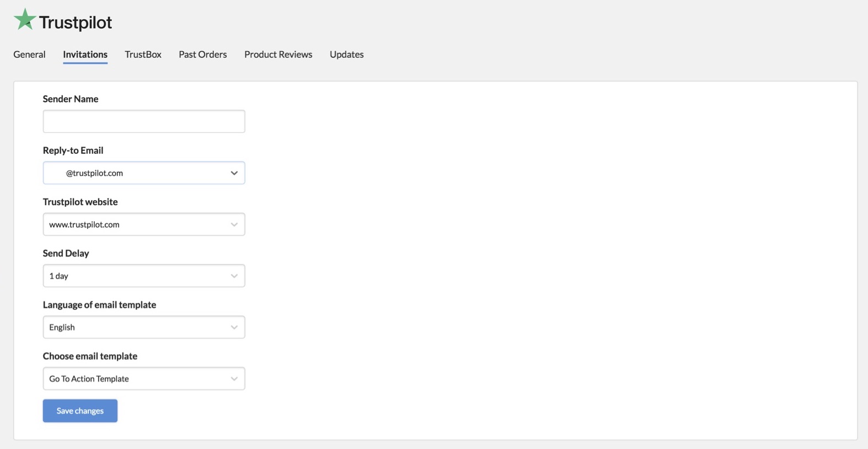Click the Trustpilot star logo

[25, 19]
